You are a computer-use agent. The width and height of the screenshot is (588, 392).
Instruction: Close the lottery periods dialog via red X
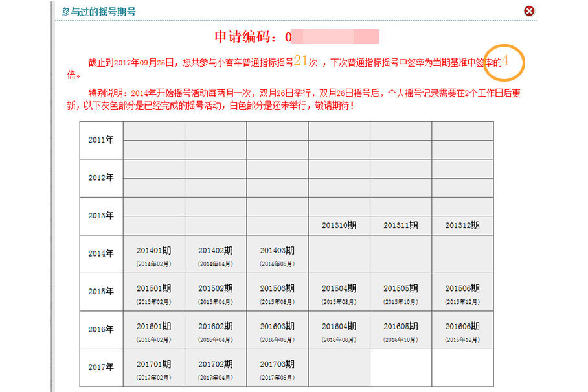tap(529, 11)
